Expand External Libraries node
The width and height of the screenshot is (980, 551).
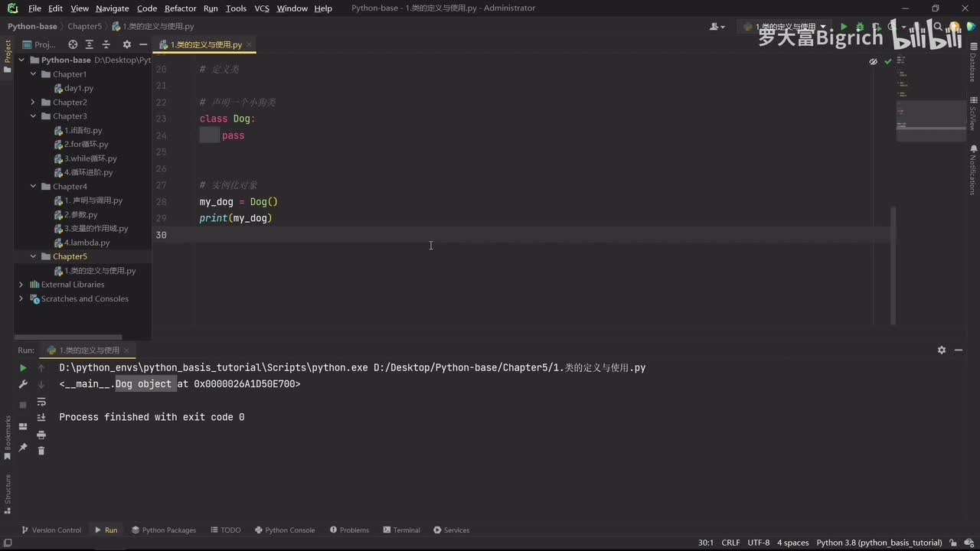[21, 285]
